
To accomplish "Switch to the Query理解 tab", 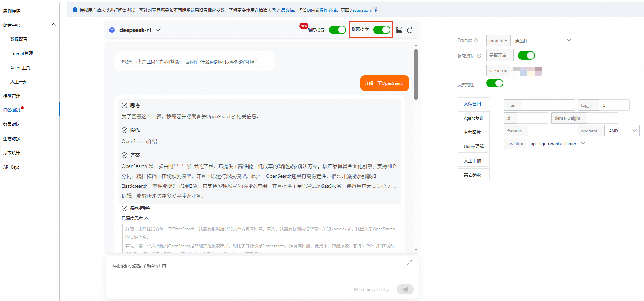I will click(474, 146).
